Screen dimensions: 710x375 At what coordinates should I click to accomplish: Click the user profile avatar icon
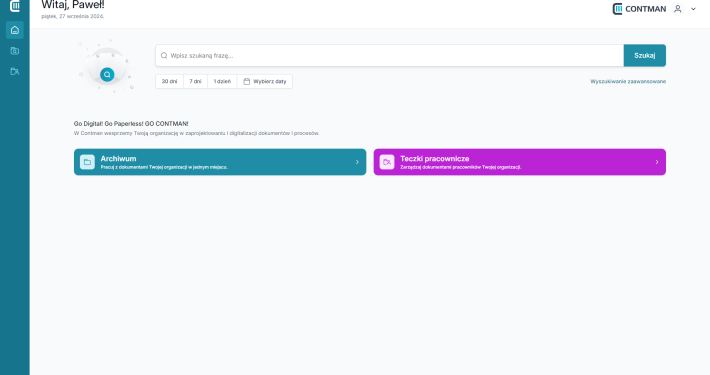tap(677, 9)
